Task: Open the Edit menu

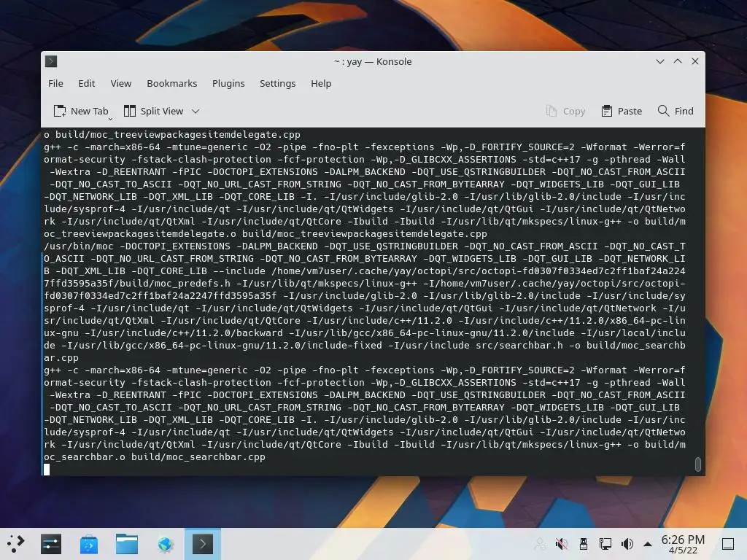Action: click(x=86, y=83)
